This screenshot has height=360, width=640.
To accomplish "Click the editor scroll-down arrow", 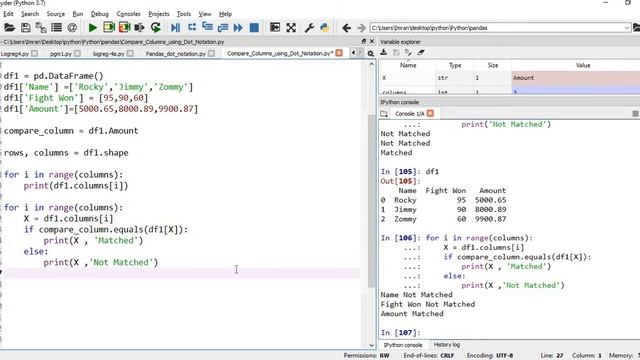I will 371,345.
